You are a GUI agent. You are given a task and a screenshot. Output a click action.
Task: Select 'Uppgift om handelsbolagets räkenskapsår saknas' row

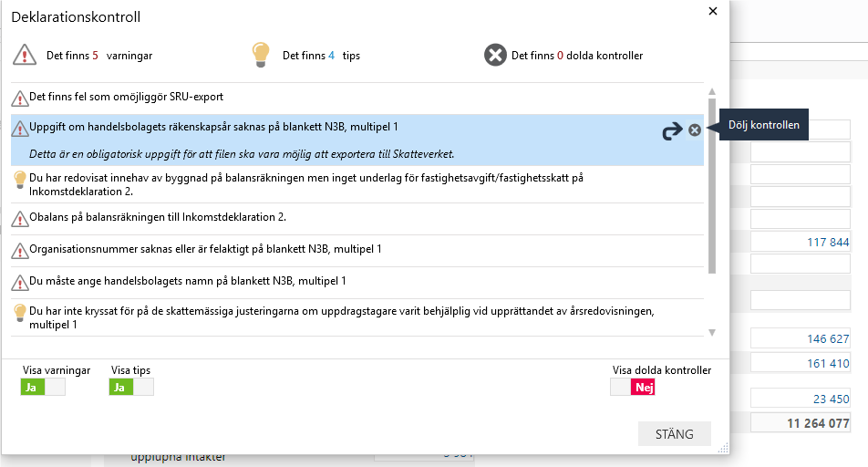357,140
